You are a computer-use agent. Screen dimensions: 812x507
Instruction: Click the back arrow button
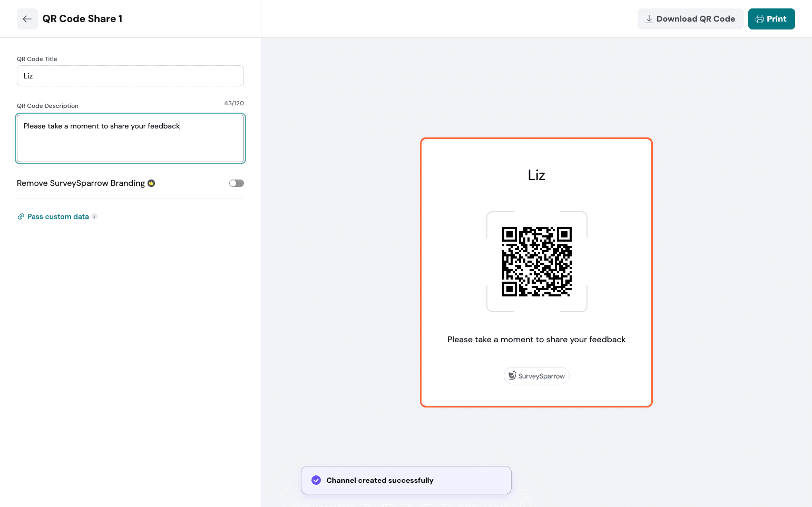pyautogui.click(x=27, y=19)
